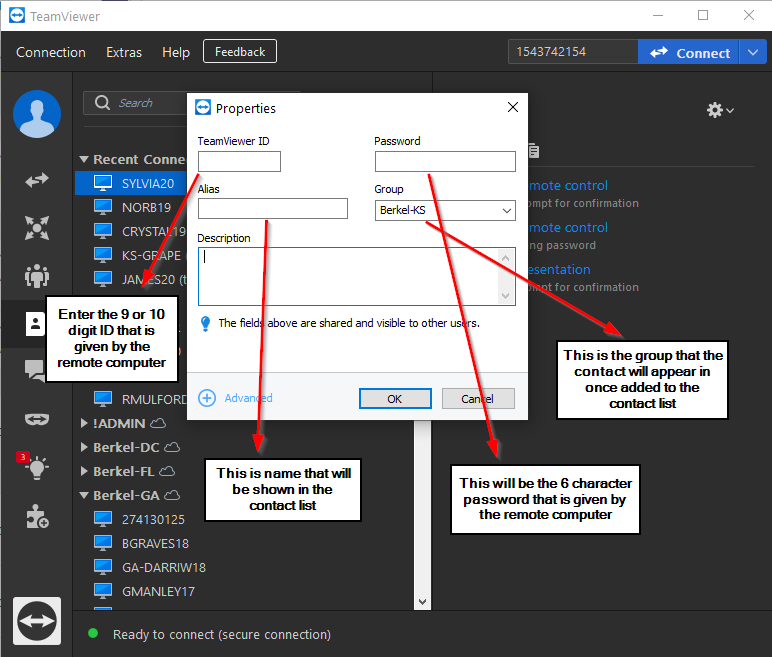Open Remote Control tab in sidebar
The width and height of the screenshot is (772, 657).
(x=37, y=180)
